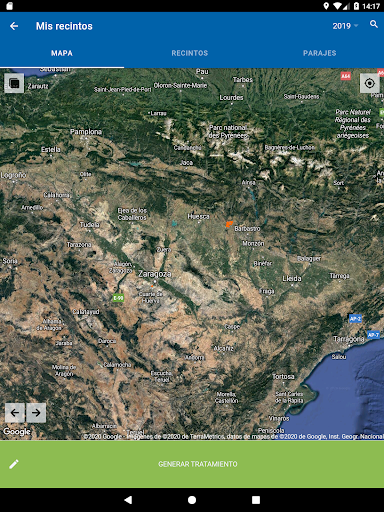Screen dimensions: 384x512
Task: Go to next recinto with right arrow
Action: (36, 413)
